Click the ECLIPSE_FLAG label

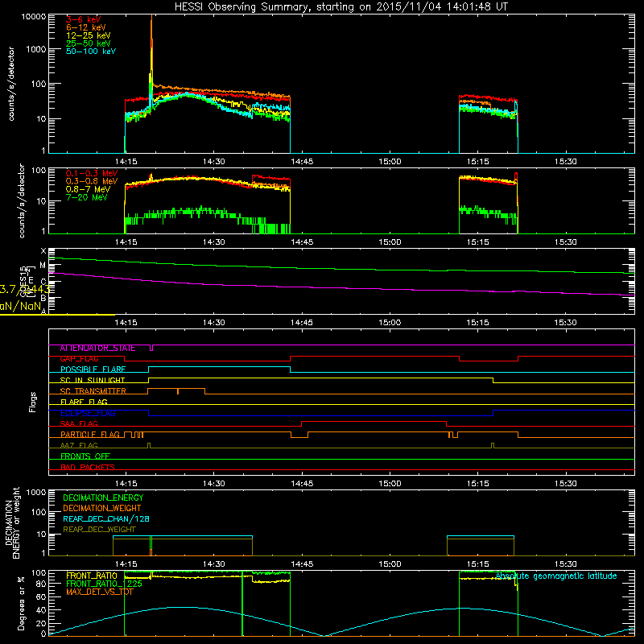coord(88,413)
